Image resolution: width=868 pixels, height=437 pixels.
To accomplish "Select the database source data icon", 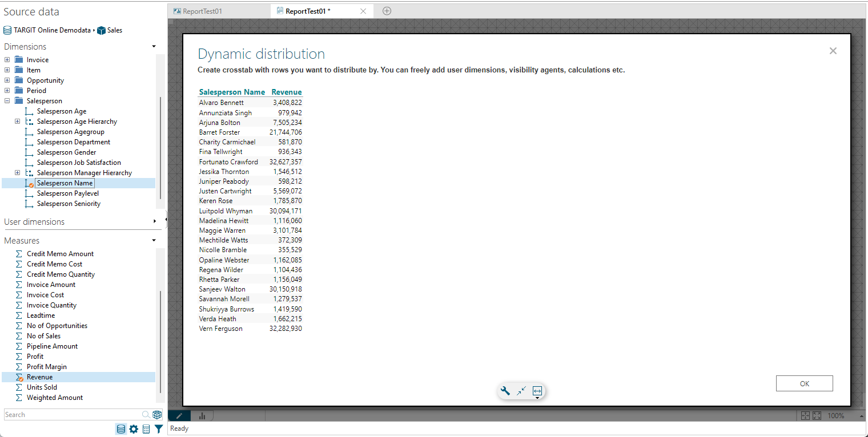I will pyautogui.click(x=120, y=429).
